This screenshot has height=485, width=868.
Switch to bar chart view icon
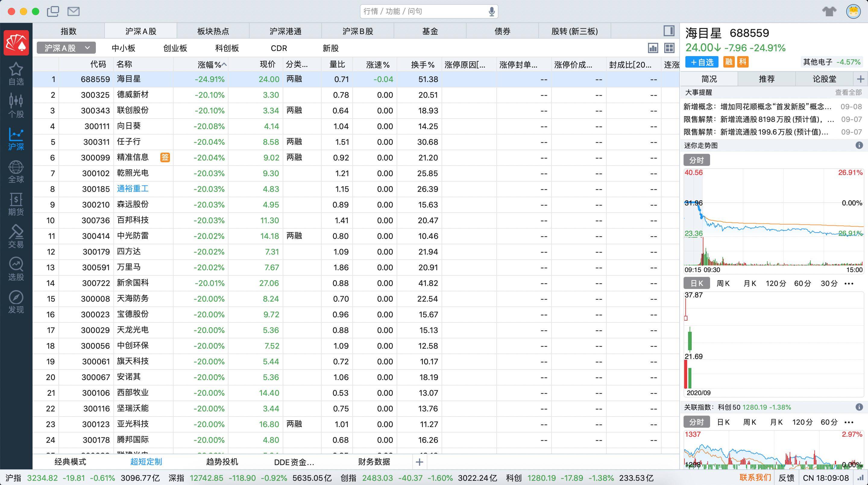click(x=653, y=48)
